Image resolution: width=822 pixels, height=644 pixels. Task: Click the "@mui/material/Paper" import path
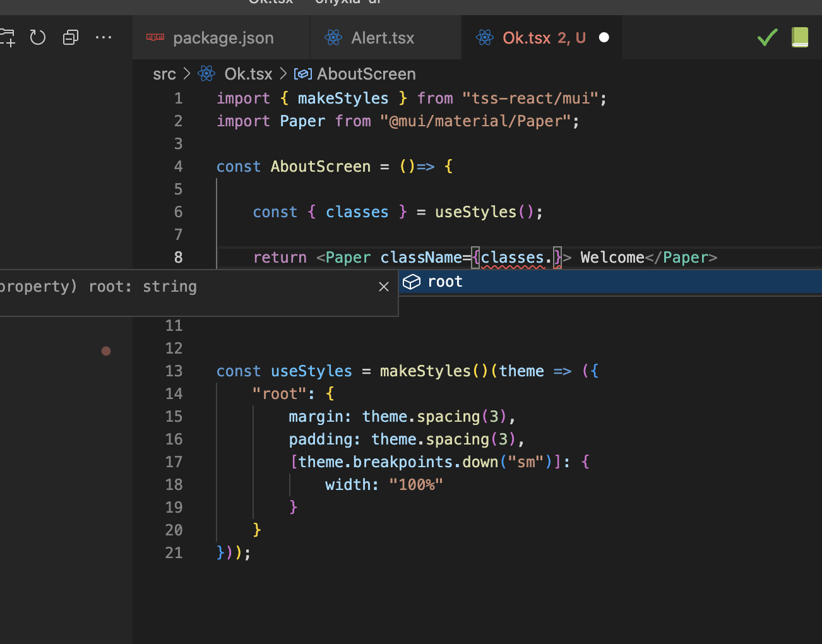[475, 121]
